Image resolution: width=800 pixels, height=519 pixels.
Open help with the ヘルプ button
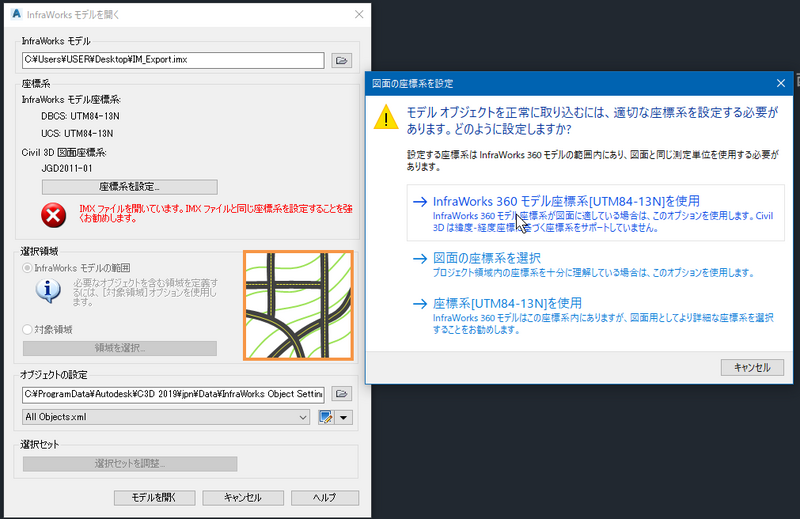coord(325,498)
